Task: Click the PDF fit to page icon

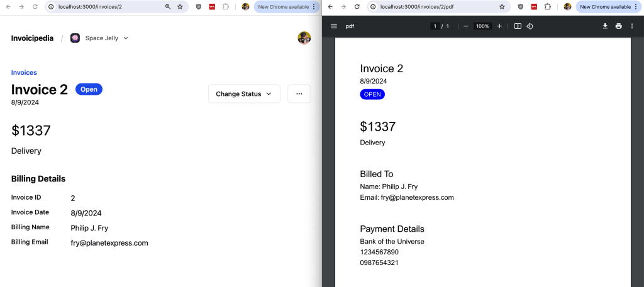Action: pos(518,26)
